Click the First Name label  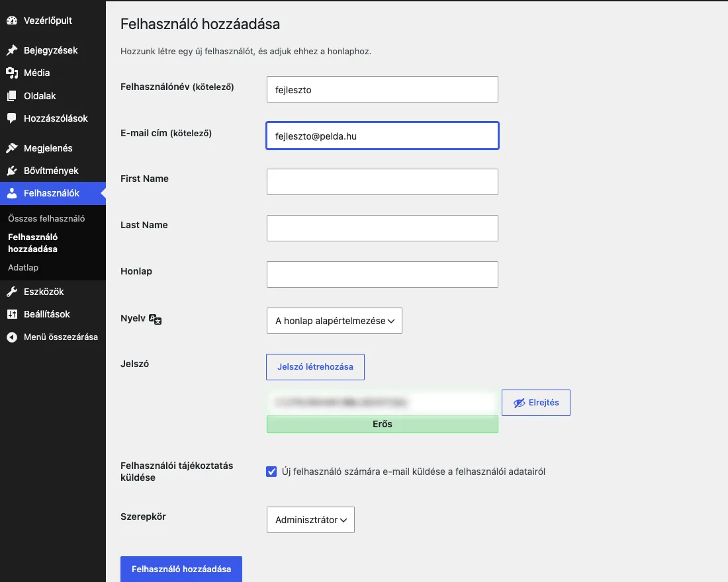(x=144, y=179)
